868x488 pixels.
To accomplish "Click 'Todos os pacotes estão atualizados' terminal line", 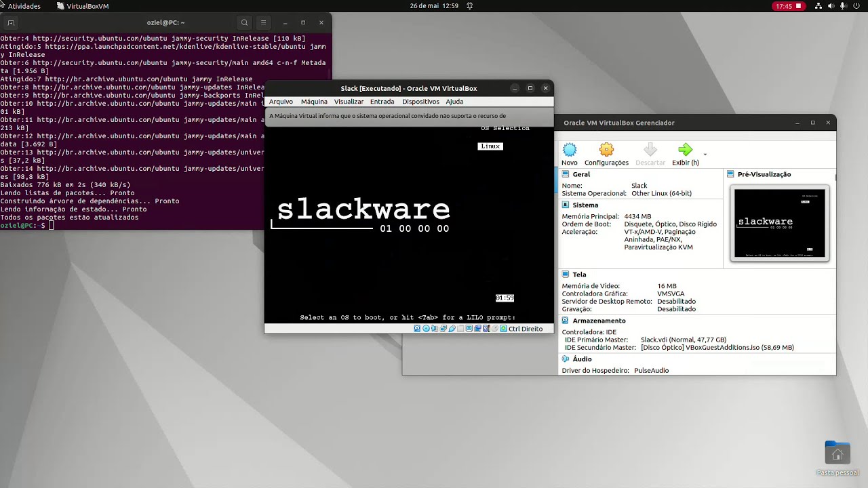I will (x=69, y=217).
